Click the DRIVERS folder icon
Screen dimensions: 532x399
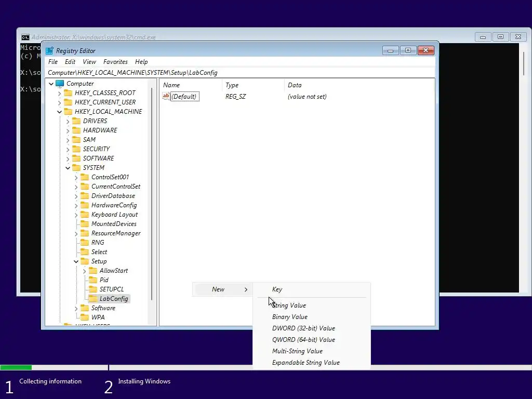click(77, 121)
